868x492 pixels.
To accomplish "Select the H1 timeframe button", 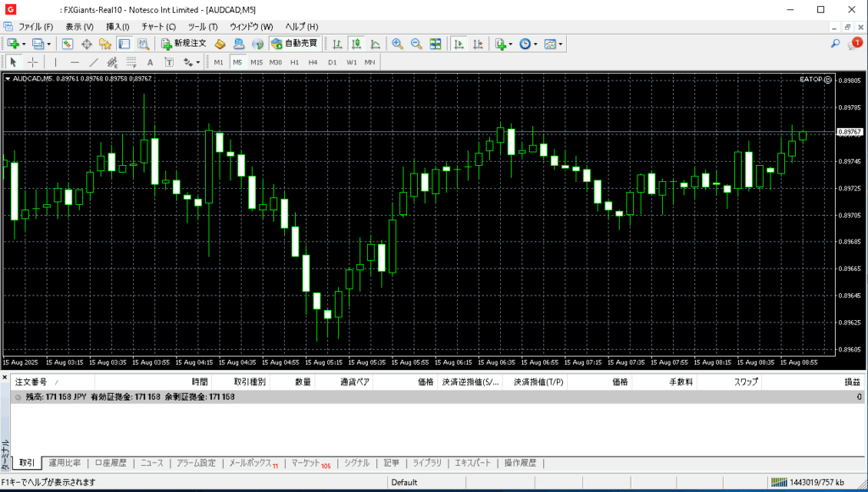I will (294, 62).
